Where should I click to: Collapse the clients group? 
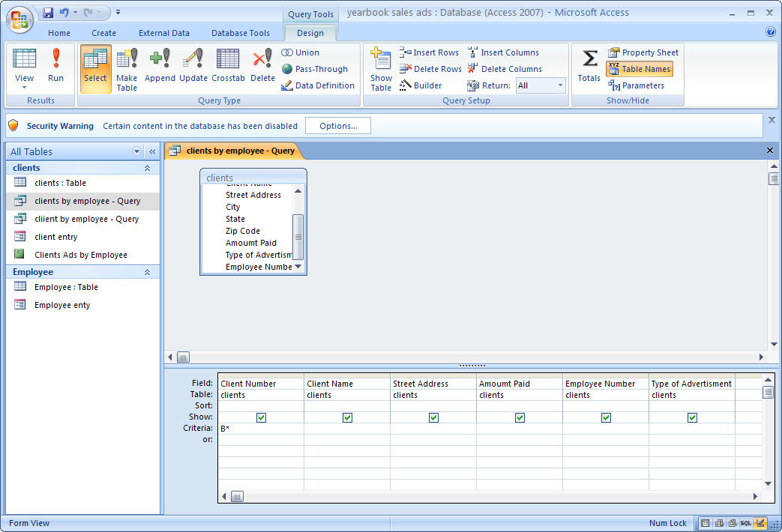coord(147,168)
